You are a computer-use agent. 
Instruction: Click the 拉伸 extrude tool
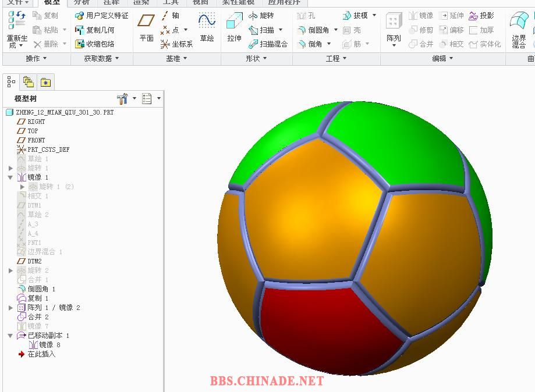235,28
